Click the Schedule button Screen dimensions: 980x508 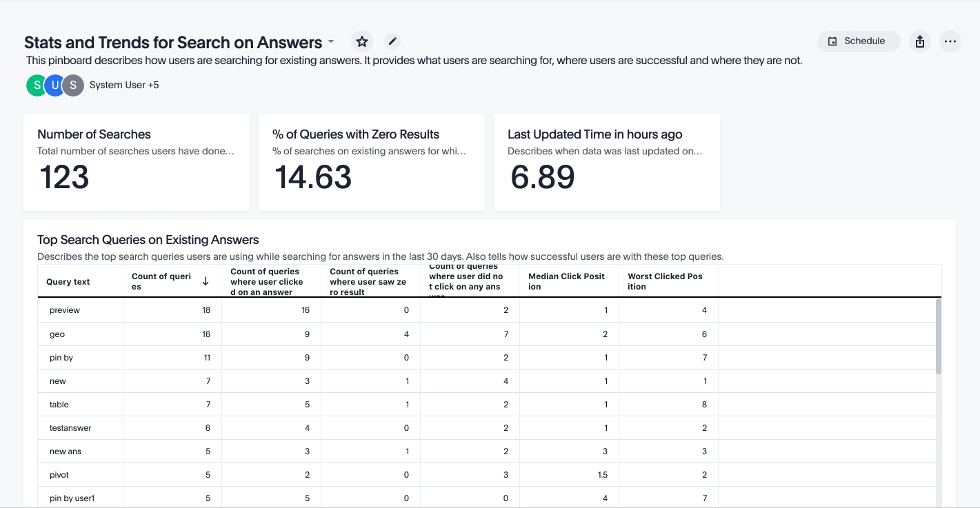[859, 41]
